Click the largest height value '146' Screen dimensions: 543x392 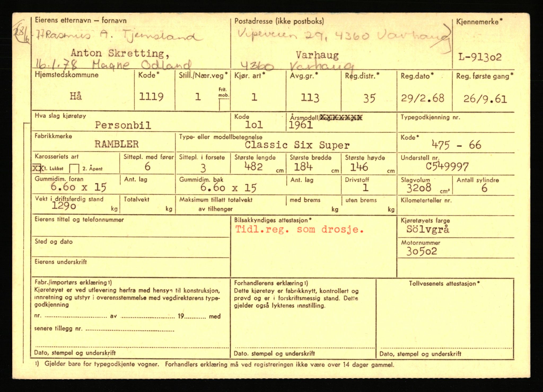359,167
